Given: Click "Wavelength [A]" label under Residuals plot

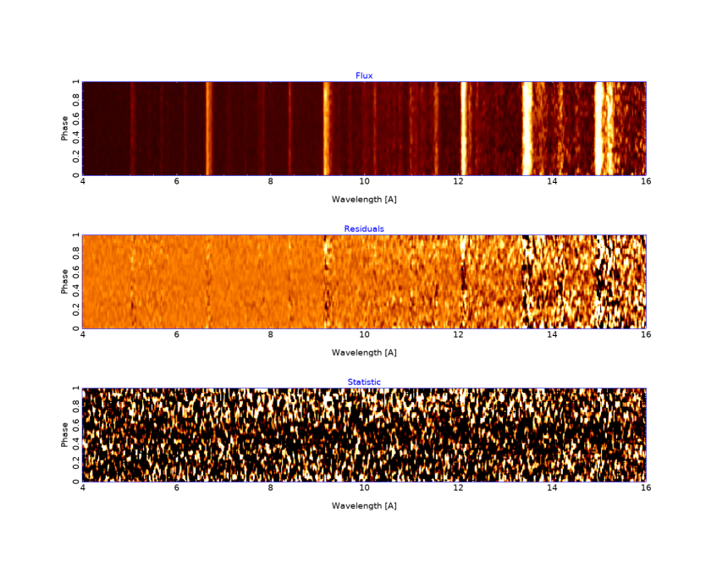Looking at the screenshot, I should click(364, 353).
